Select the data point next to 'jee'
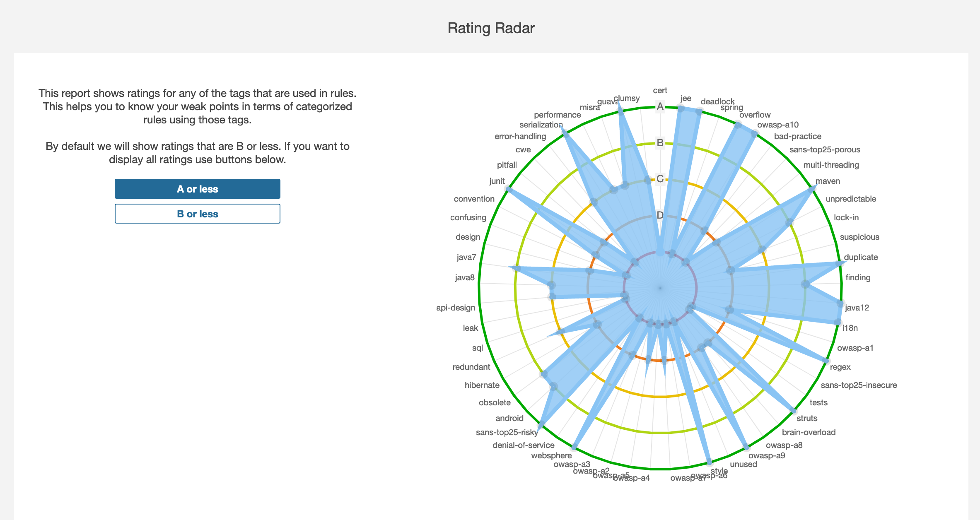 [x=681, y=108]
